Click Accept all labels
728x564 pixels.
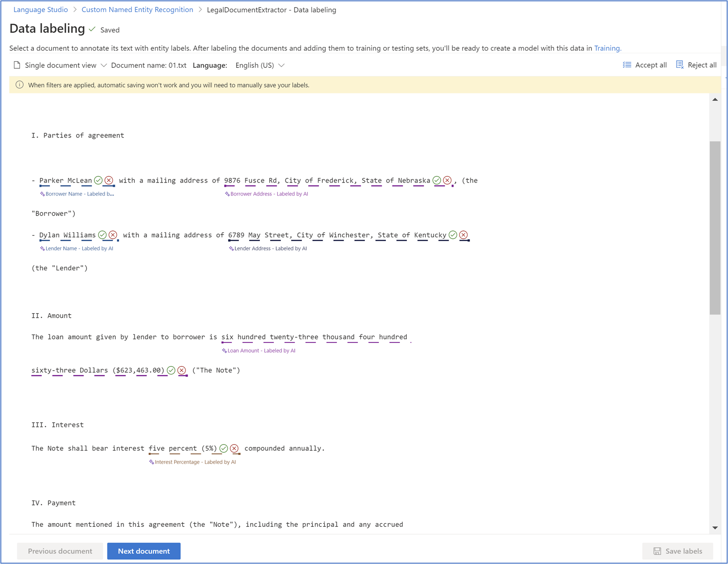pos(645,65)
